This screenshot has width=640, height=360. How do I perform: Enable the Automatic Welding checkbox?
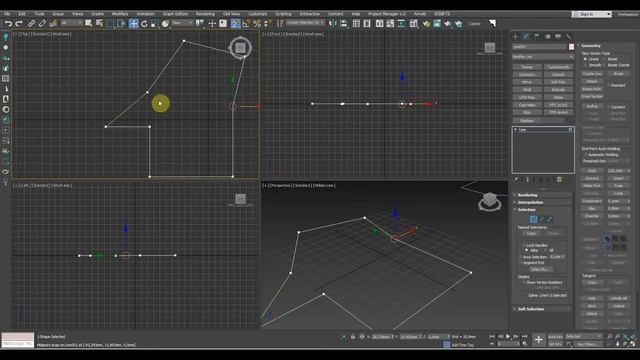[x=585, y=155]
